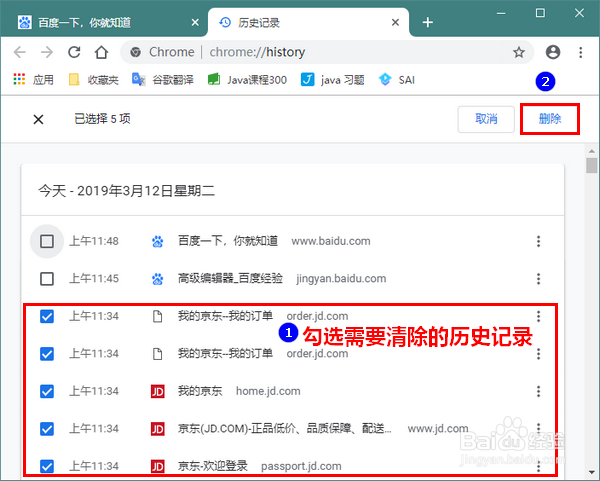Check the 高级编辑器_百度经验 history entry

pos(47,279)
